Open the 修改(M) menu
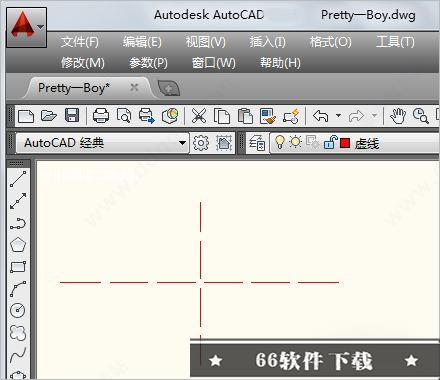 click(83, 63)
